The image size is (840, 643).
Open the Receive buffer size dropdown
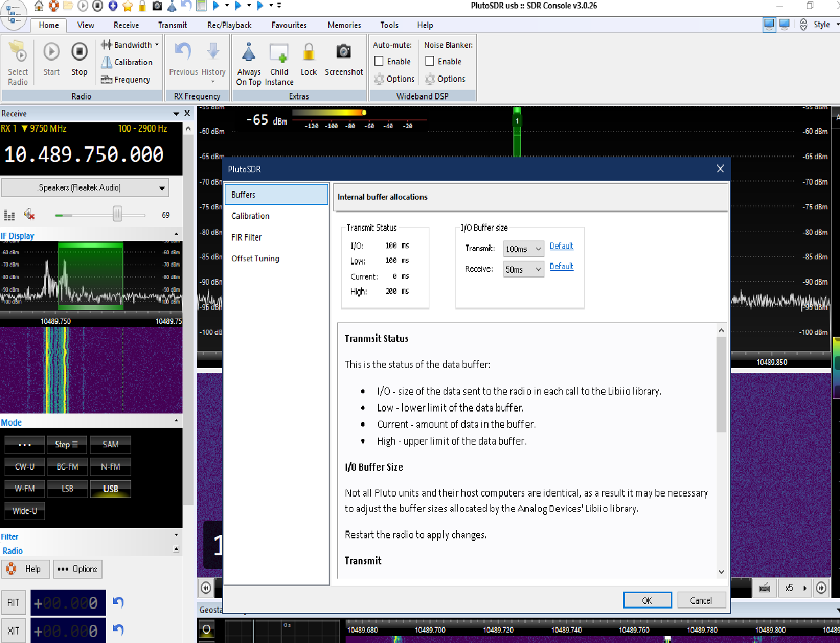524,269
